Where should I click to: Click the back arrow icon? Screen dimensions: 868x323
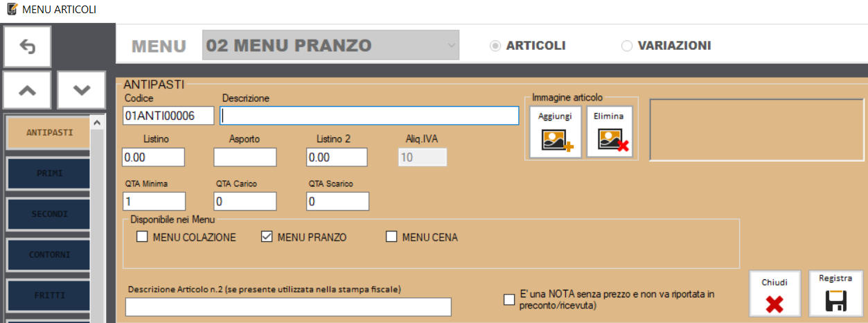(28, 46)
